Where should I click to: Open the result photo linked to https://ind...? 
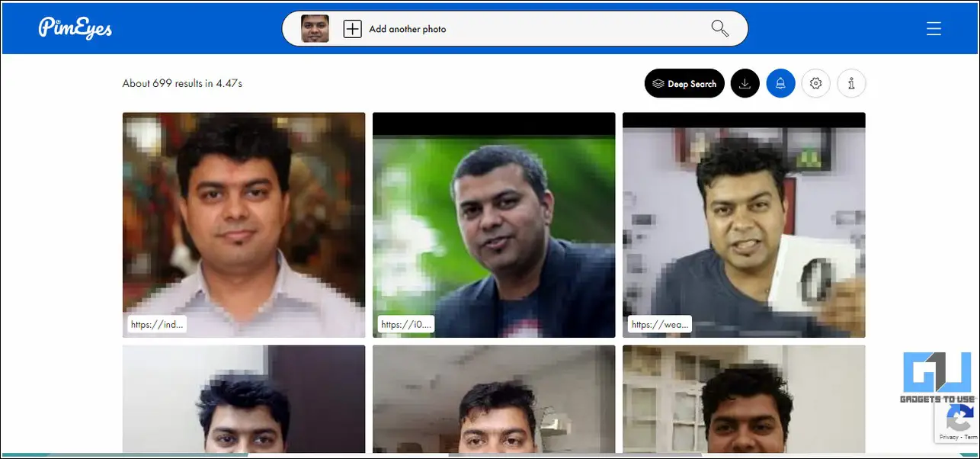[x=244, y=225]
